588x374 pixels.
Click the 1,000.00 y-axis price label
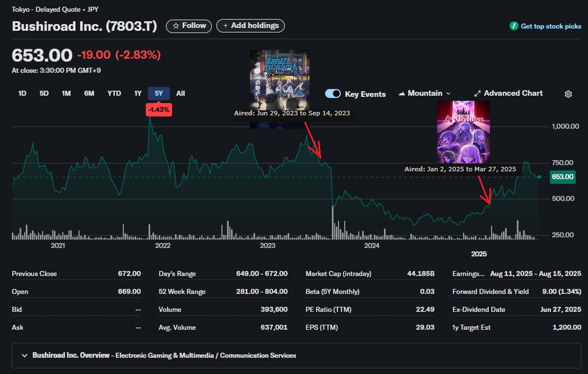click(566, 127)
